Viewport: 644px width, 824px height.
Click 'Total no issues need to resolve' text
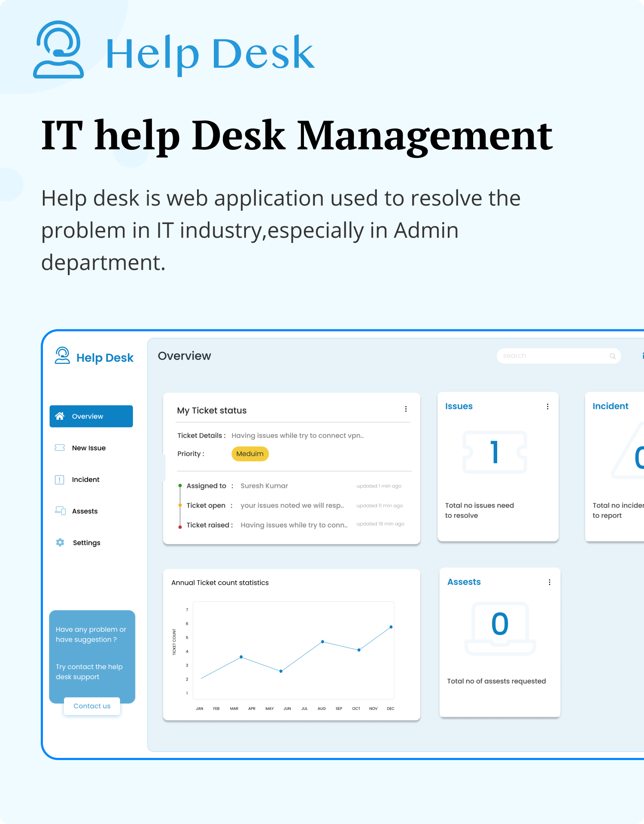[x=480, y=510]
